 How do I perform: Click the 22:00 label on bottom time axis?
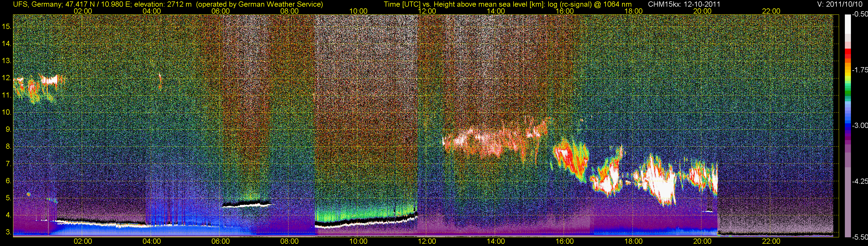tap(771, 241)
